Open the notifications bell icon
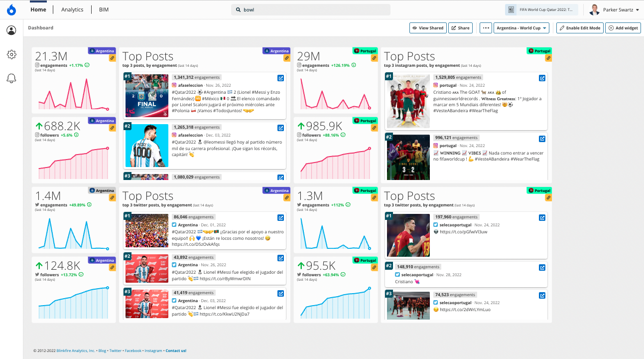Image resolution: width=644 pixels, height=359 pixels. [11, 78]
